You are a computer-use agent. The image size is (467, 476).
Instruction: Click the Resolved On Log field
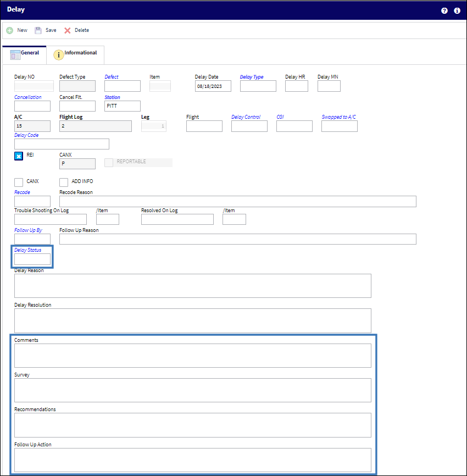click(x=177, y=219)
